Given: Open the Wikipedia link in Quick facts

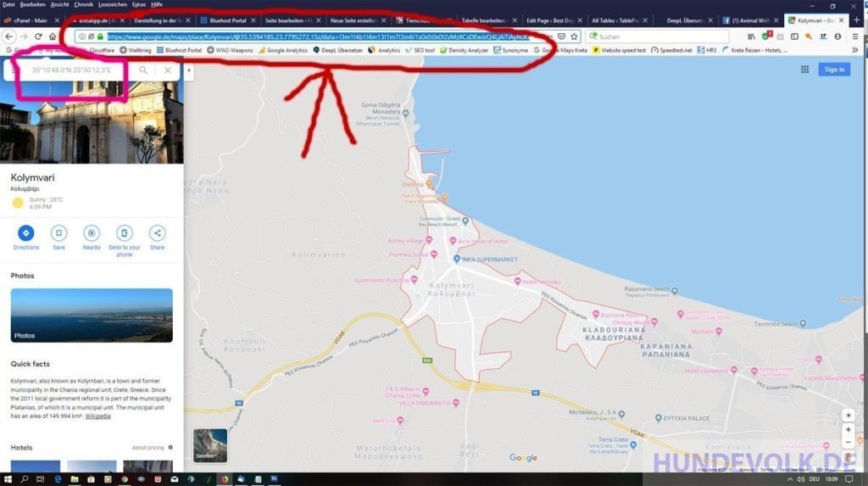Looking at the screenshot, I should point(97,416).
